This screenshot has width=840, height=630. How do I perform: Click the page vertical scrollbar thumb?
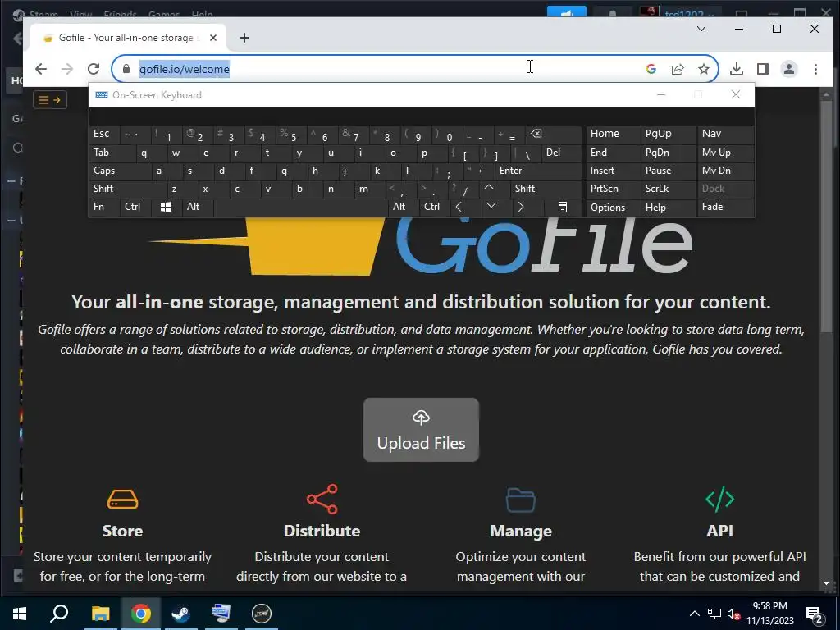click(x=827, y=217)
